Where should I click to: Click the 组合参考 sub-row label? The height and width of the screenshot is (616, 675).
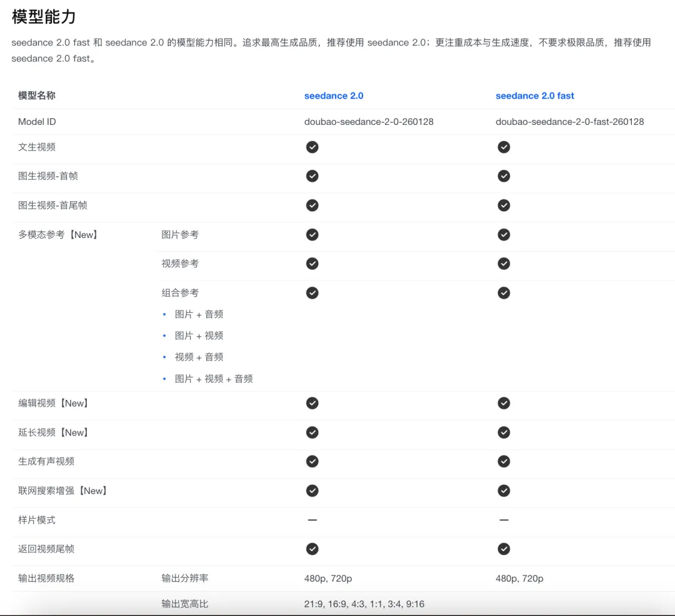(180, 293)
